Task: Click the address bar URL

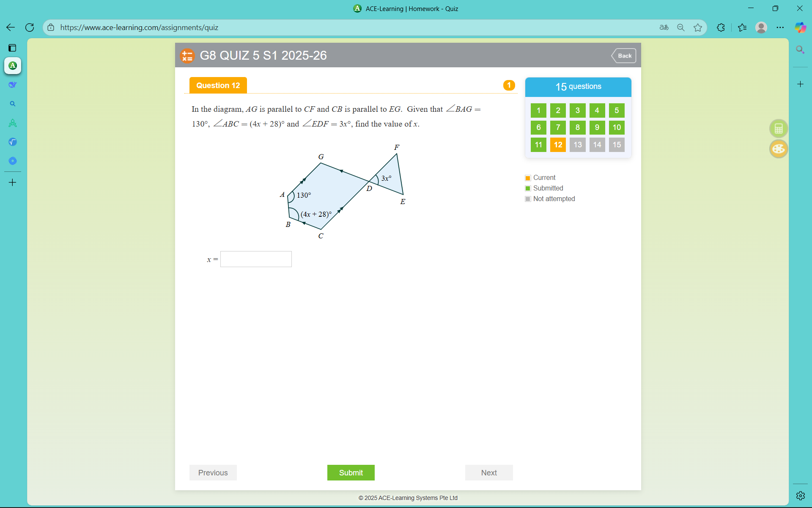Action: point(139,28)
